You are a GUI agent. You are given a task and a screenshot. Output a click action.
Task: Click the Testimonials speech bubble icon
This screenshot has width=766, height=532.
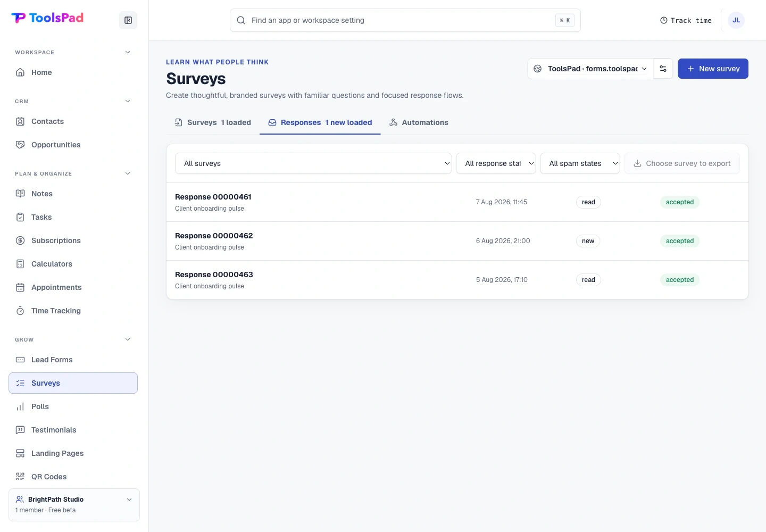pyautogui.click(x=20, y=430)
